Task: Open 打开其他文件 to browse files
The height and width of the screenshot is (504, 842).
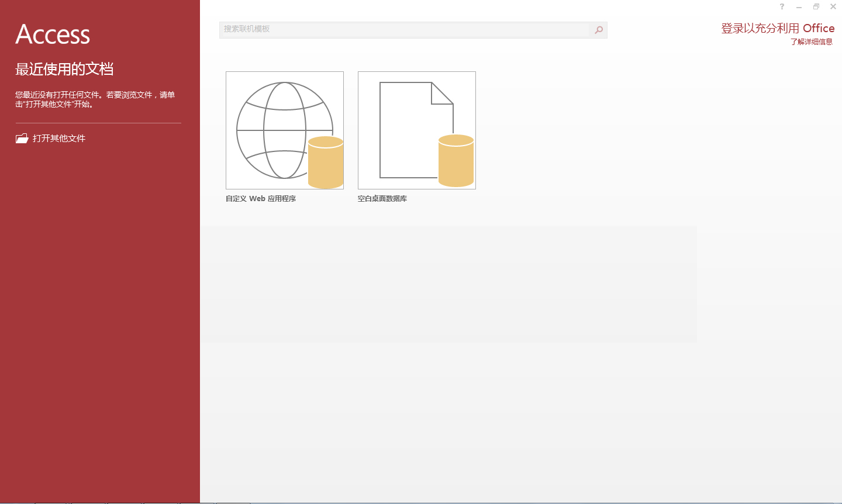Action: [60, 138]
